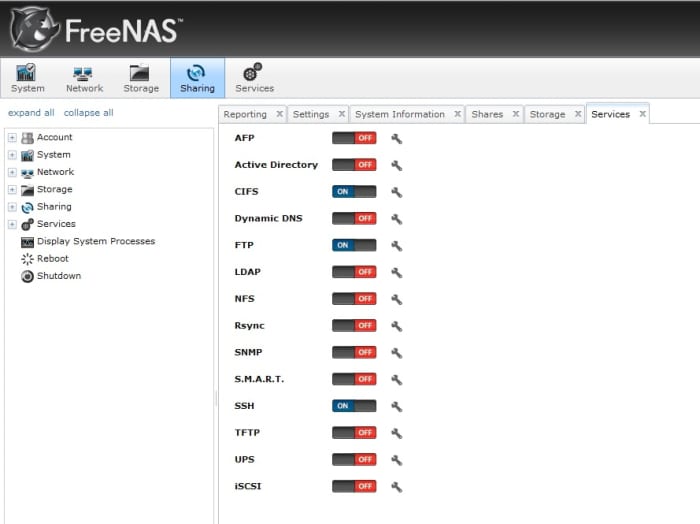Close the Settings tab

tap(342, 114)
